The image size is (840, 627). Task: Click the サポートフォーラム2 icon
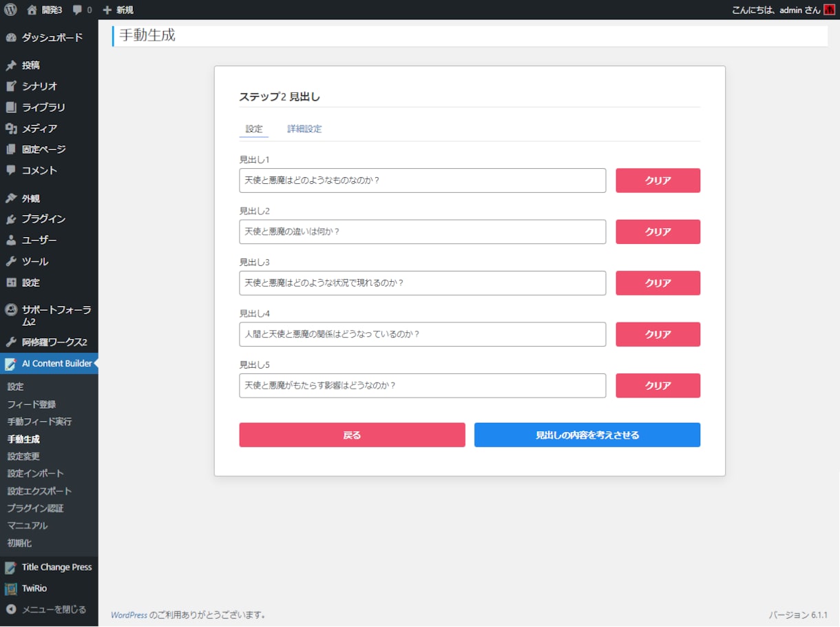pyautogui.click(x=11, y=310)
